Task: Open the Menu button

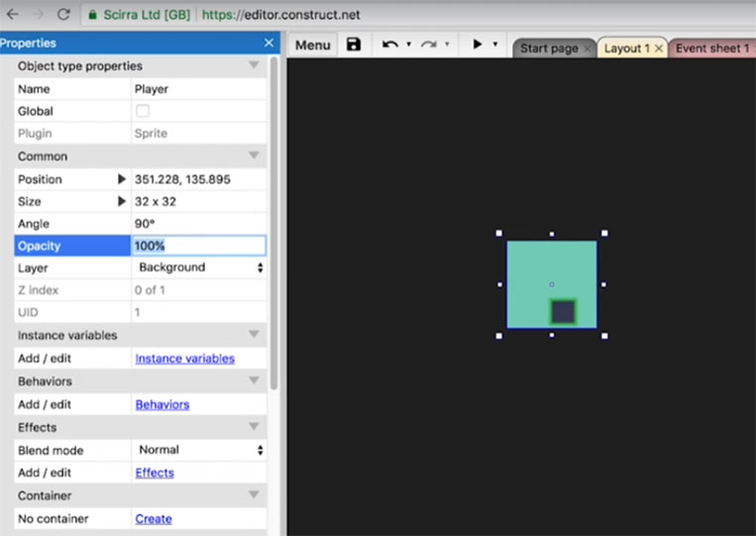Action: click(313, 45)
